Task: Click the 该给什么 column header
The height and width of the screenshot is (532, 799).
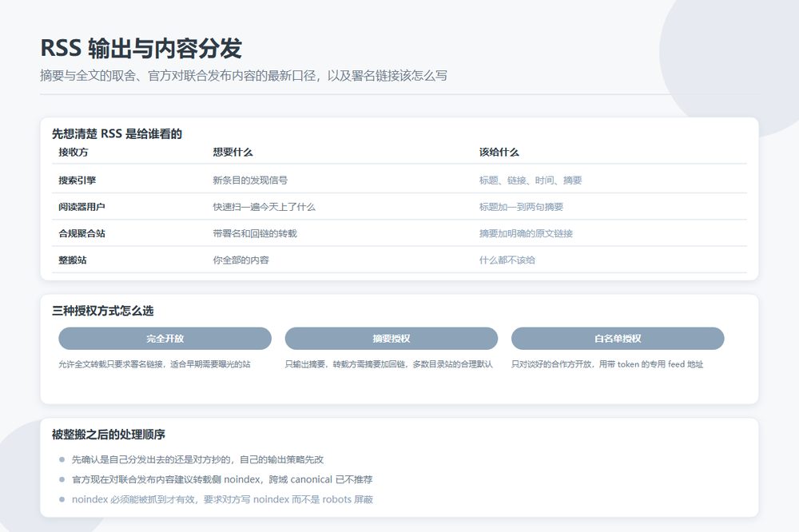Action: click(x=499, y=152)
